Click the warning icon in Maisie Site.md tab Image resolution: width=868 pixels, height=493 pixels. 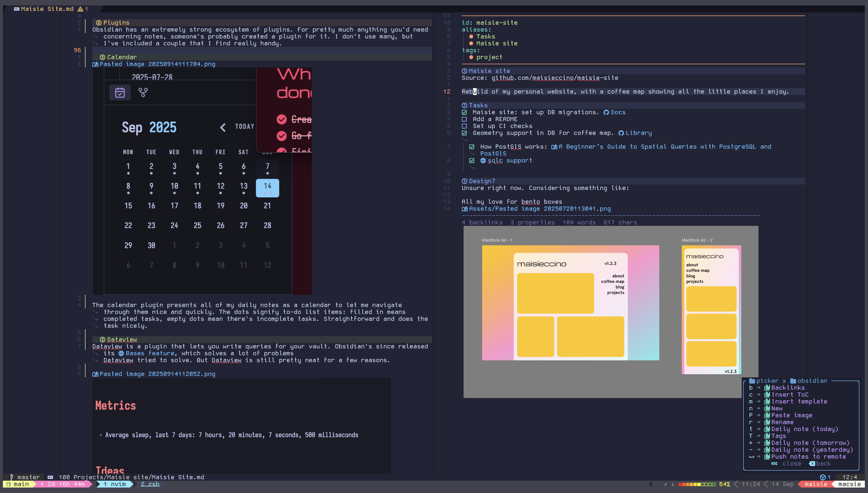(80, 9)
